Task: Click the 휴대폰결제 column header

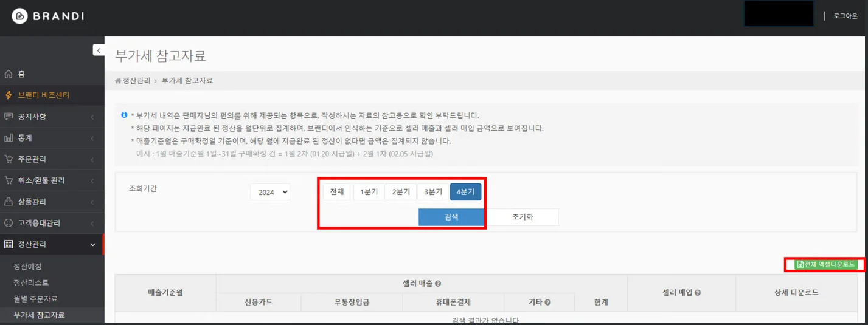Action: (453, 302)
